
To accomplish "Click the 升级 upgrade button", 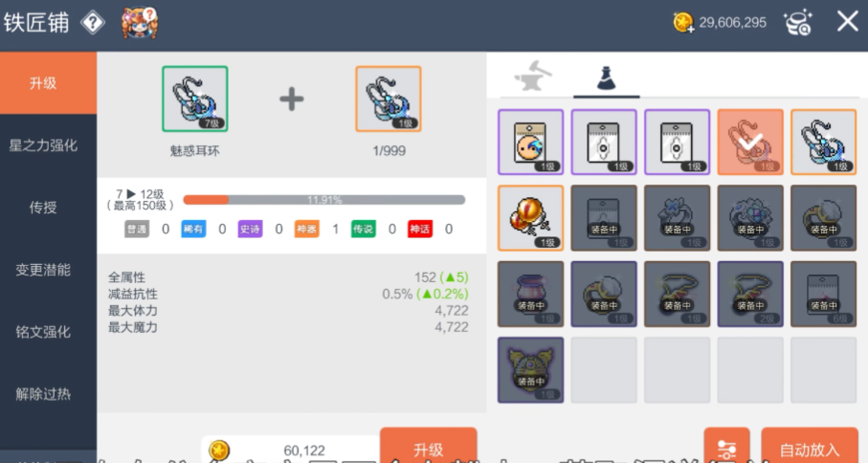I will point(428,446).
